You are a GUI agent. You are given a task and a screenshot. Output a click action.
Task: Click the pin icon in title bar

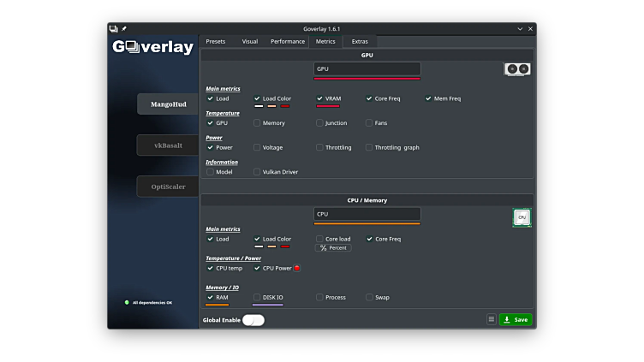[x=124, y=28]
